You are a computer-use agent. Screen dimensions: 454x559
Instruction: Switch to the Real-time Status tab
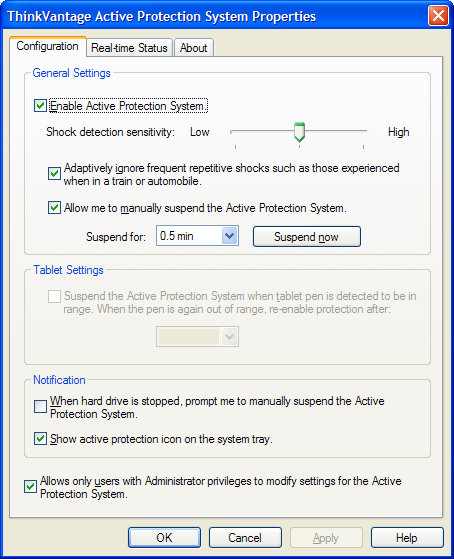[129, 47]
